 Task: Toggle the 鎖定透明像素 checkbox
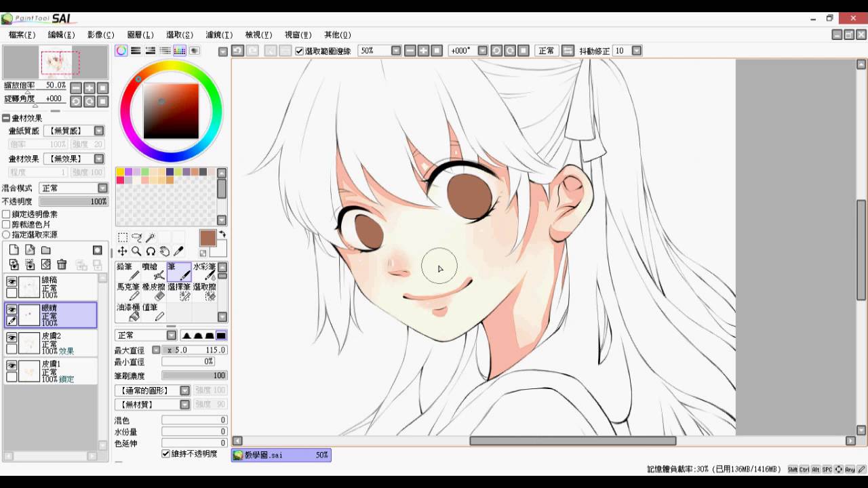point(6,214)
